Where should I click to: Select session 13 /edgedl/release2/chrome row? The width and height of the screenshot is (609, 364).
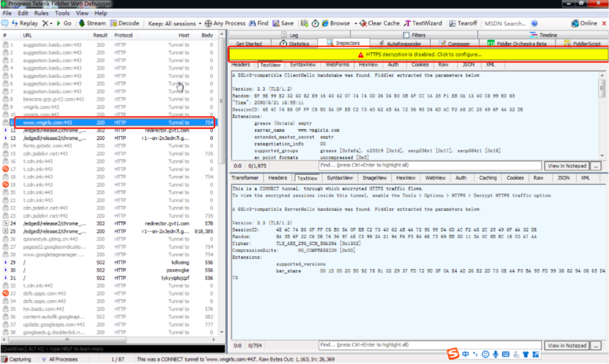(109, 138)
